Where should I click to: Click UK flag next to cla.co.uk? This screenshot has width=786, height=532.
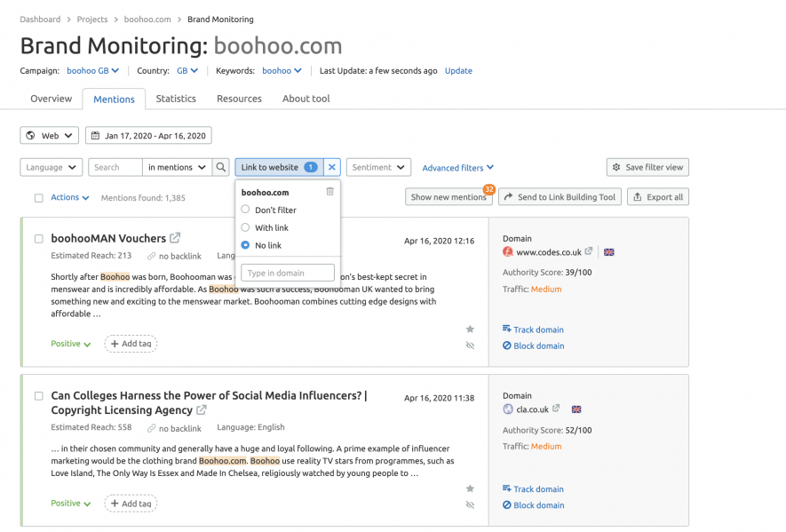tap(576, 409)
